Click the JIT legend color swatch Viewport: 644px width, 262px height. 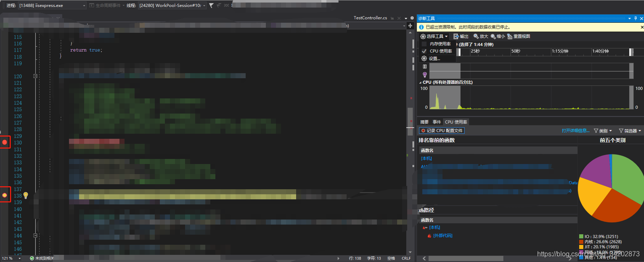581,247
